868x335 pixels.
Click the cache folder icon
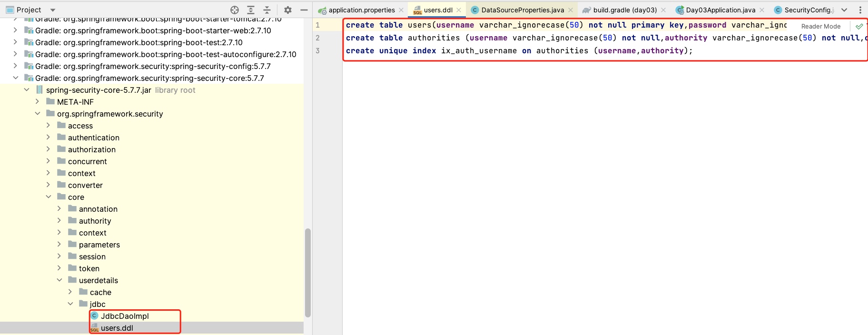tap(83, 292)
